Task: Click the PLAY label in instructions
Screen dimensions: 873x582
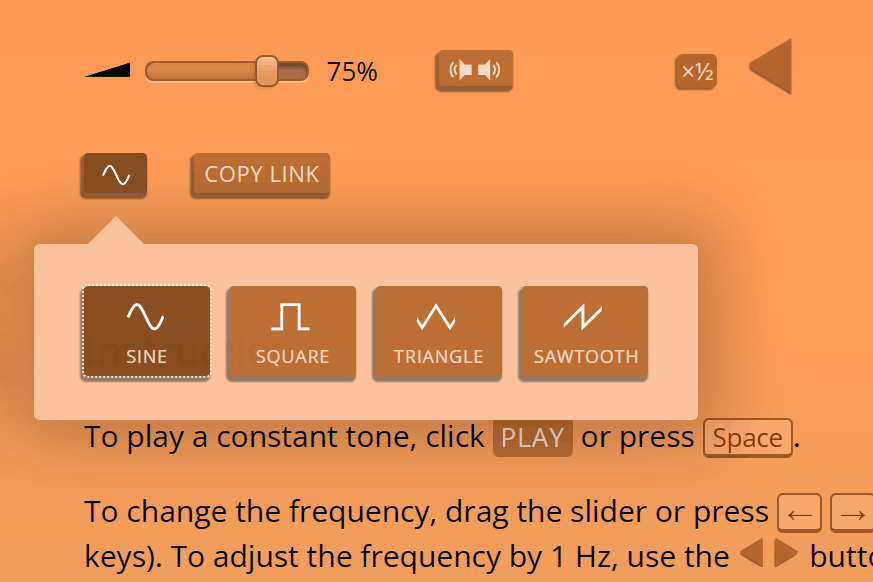Action: [x=533, y=438]
